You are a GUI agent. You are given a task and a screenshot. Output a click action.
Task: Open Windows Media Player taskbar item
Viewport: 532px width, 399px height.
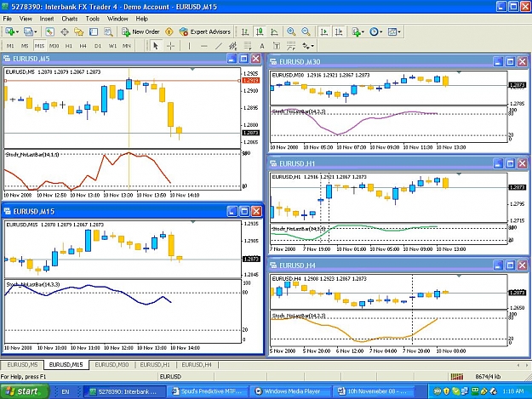point(291,391)
